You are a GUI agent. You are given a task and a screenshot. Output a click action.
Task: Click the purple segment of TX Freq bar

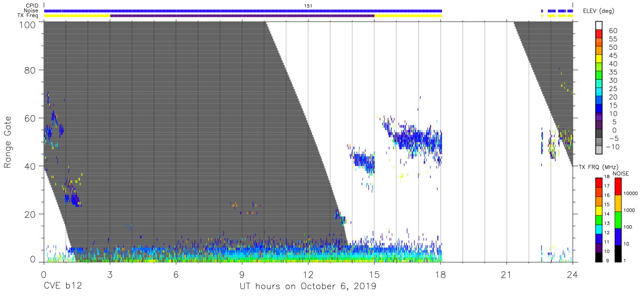click(x=242, y=16)
